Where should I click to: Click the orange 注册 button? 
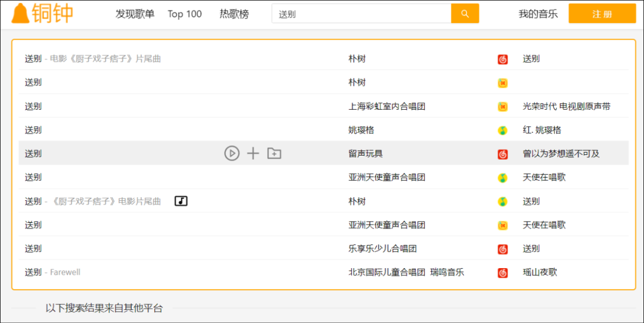tap(602, 14)
